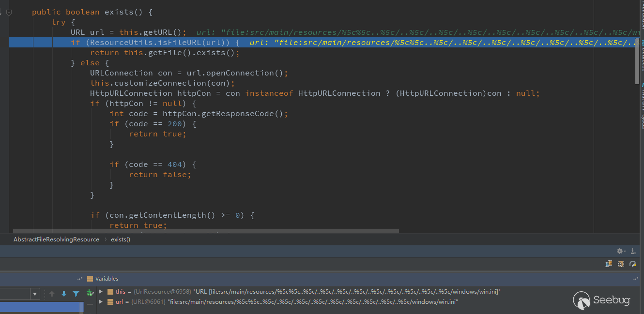This screenshot has height=314, width=644.
Task: Click the magnifier icon beside the speedometer in the debugger toolbar
Action: coord(621,264)
